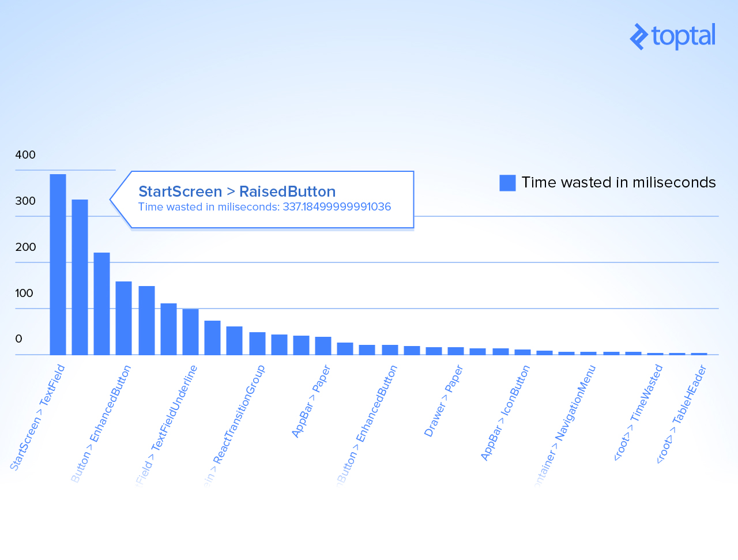738x560 pixels.
Task: Click the <root> > TimeWasted axis label
Action: (638, 413)
